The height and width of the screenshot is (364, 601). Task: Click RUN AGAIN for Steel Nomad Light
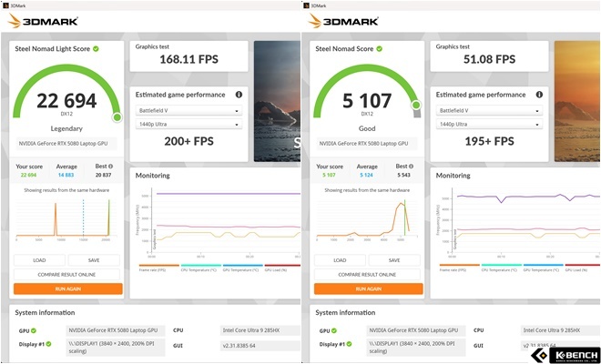pos(68,288)
